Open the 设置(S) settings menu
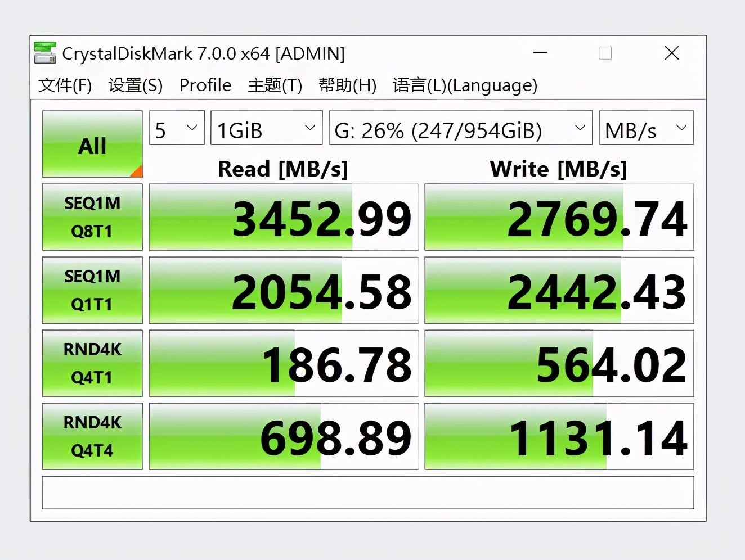745x560 pixels. [x=135, y=85]
